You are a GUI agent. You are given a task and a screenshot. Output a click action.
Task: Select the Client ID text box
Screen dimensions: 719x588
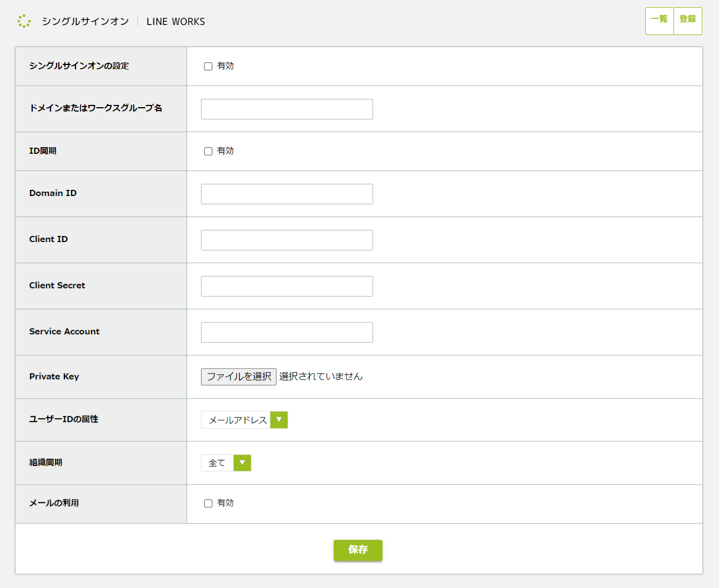286,240
